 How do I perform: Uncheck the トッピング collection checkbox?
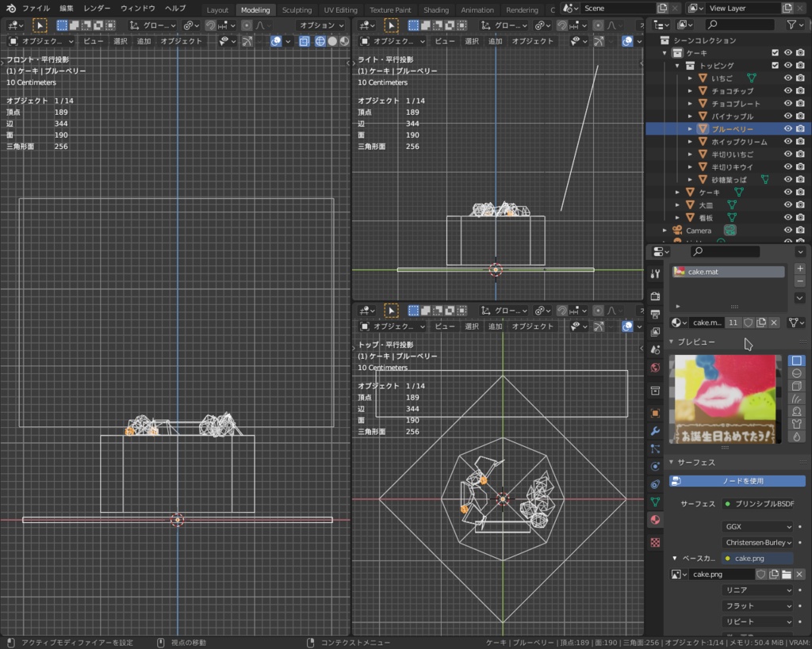(x=776, y=66)
